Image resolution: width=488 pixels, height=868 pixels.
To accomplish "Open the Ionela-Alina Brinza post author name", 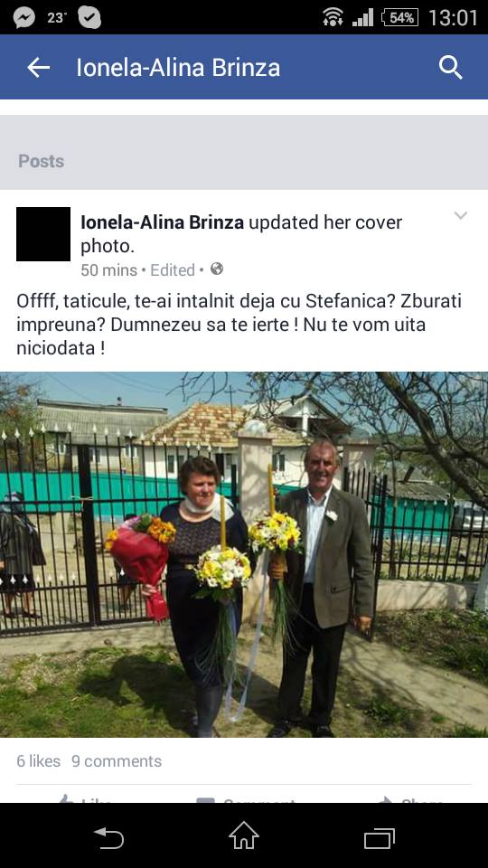I will (162, 222).
